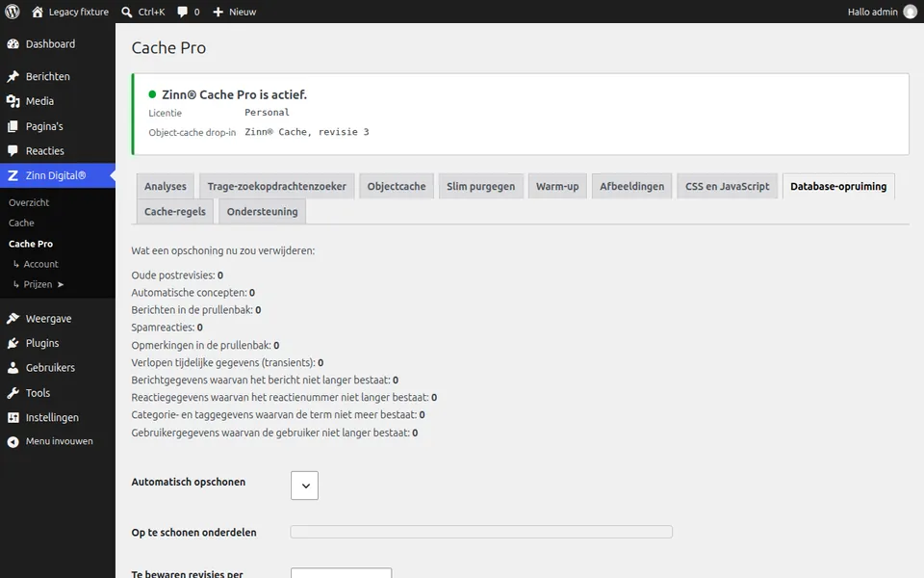Open the WordPress logo menu
924x578 pixels.
tap(13, 12)
